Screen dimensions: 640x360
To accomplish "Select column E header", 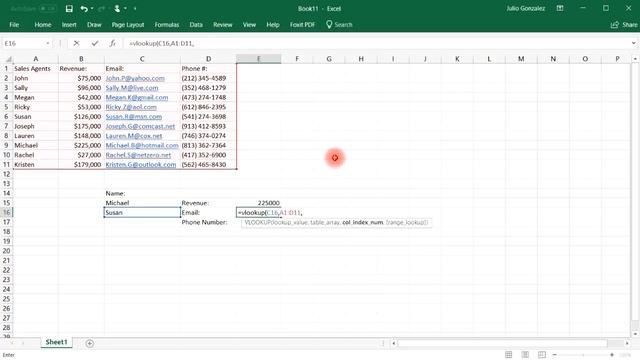I will click(x=258, y=59).
